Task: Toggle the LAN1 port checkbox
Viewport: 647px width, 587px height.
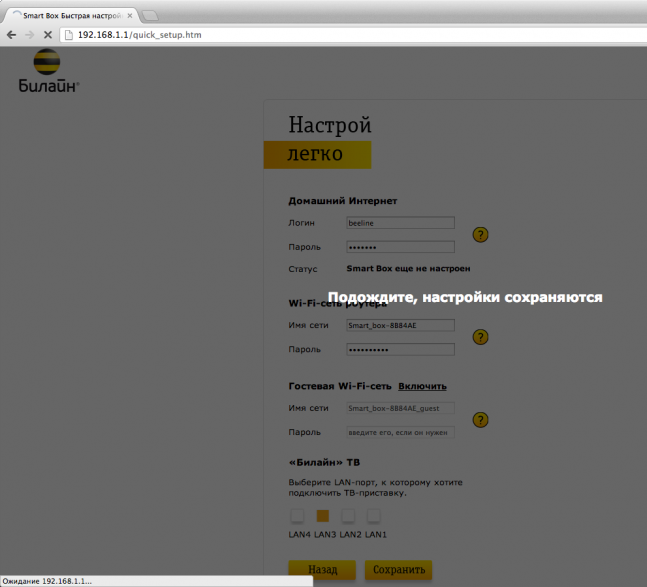Action: pos(373,516)
